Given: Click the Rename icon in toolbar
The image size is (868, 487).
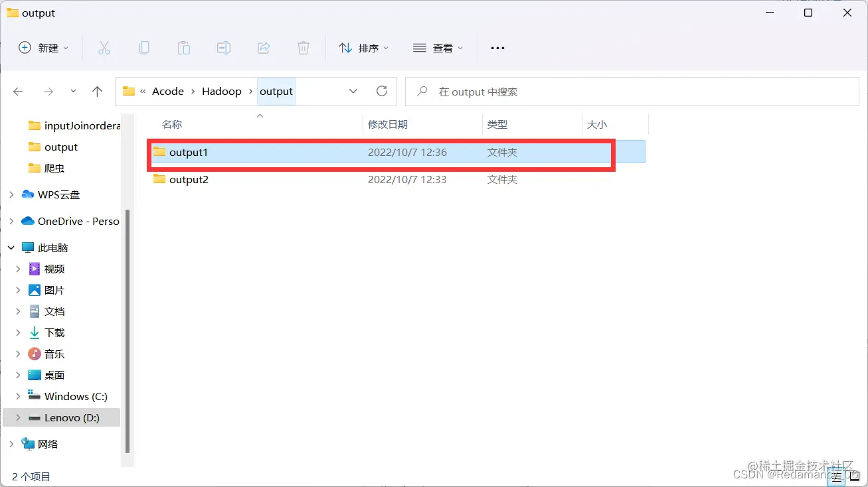Looking at the screenshot, I should [224, 48].
